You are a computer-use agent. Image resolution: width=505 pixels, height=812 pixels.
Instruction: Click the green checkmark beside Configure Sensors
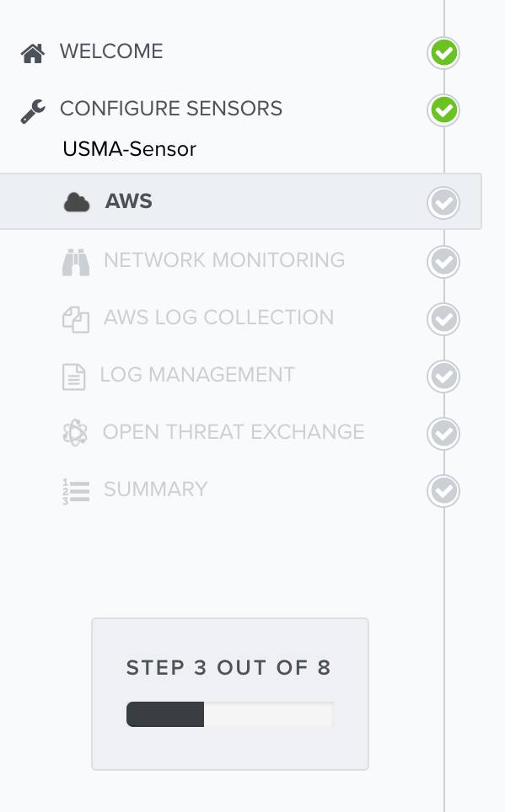(x=443, y=110)
